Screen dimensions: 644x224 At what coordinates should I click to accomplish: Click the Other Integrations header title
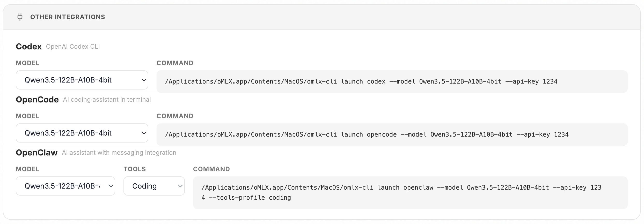click(68, 17)
